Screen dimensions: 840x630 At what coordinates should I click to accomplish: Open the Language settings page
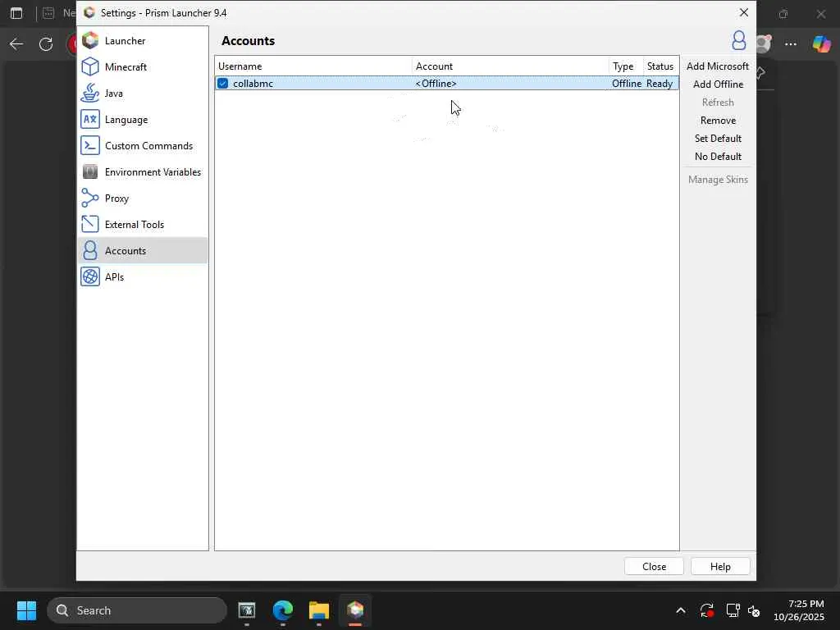143,120
